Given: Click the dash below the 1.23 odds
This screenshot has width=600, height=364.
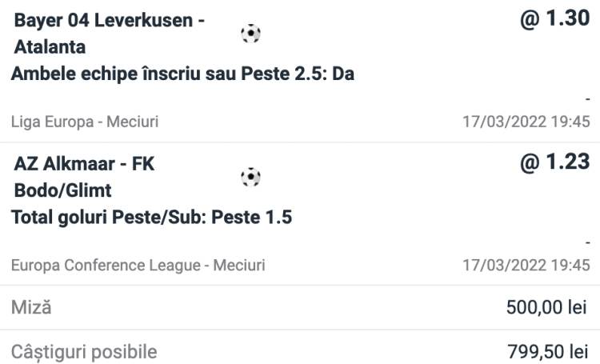Looking at the screenshot, I should click(x=587, y=242).
